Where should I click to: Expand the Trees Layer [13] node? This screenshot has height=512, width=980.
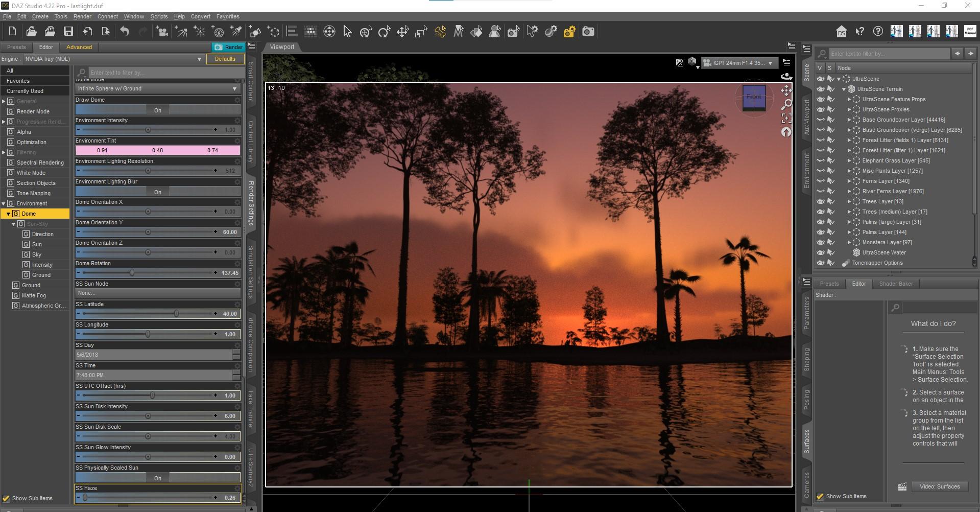click(x=849, y=201)
